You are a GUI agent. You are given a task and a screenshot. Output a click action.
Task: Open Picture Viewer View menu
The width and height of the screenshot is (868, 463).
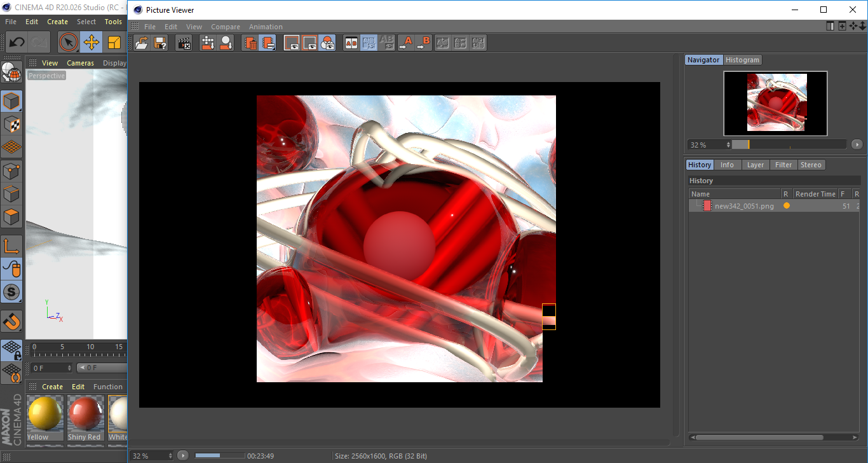pos(194,27)
